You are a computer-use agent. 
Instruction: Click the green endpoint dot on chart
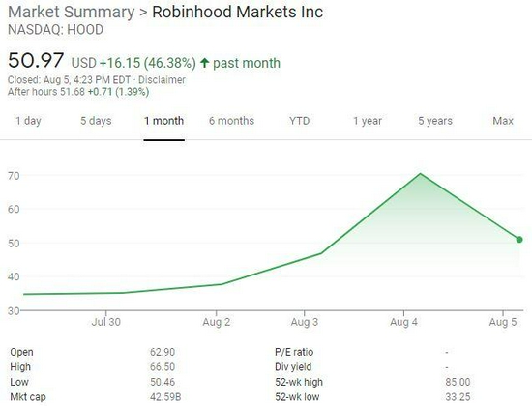(x=519, y=240)
